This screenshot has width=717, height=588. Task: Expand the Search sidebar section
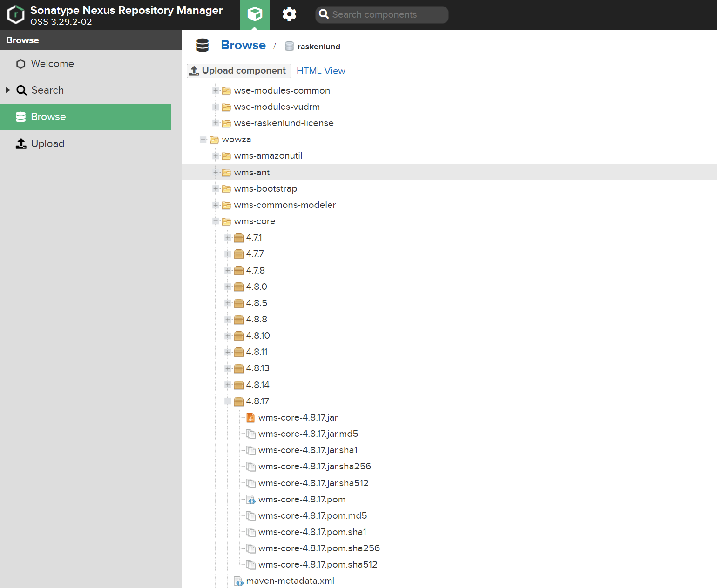pyautogui.click(x=7, y=90)
